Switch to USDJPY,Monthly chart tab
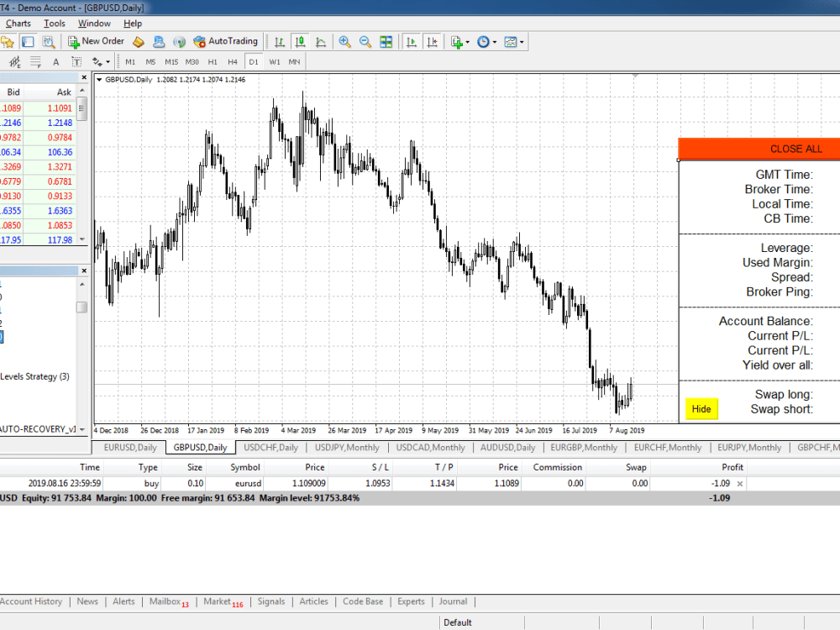This screenshot has height=630, width=840. click(347, 448)
